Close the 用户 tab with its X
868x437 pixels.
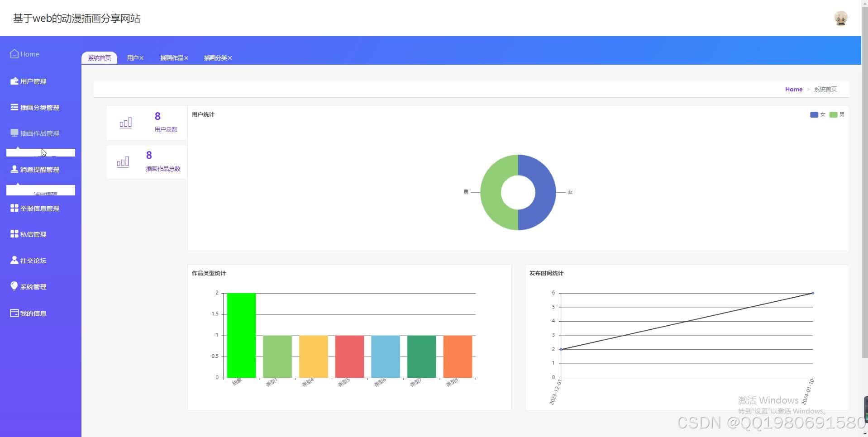[x=142, y=58]
